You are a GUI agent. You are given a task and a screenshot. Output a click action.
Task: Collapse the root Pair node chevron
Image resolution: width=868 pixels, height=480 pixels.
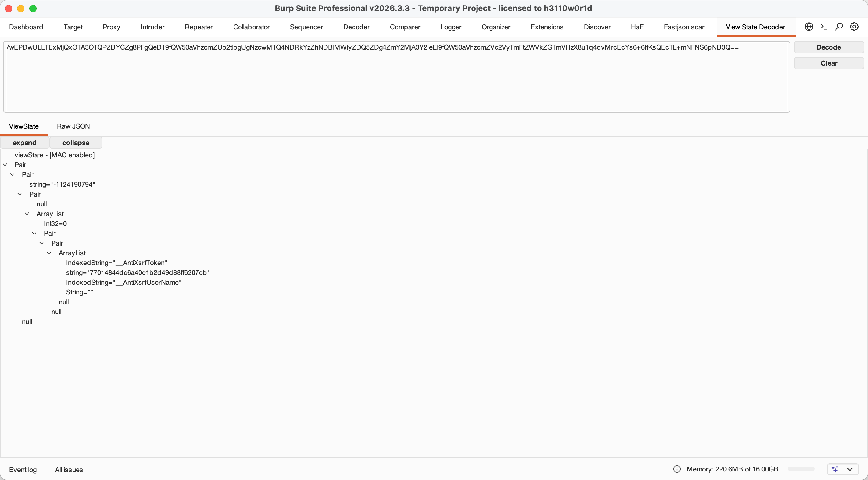coord(5,165)
